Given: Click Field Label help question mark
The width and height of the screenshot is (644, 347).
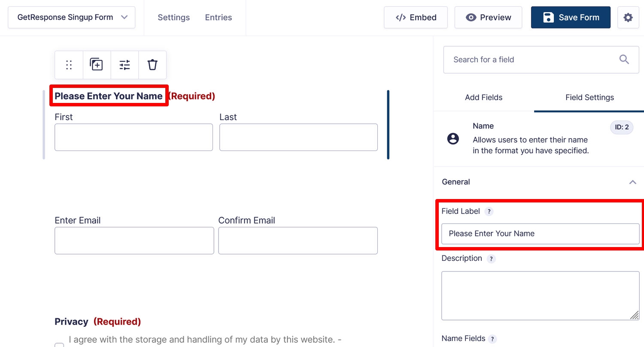Looking at the screenshot, I should [489, 211].
